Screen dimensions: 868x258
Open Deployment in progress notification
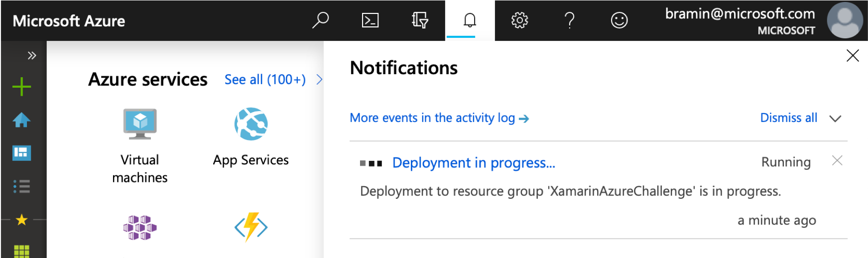pyautogui.click(x=474, y=163)
